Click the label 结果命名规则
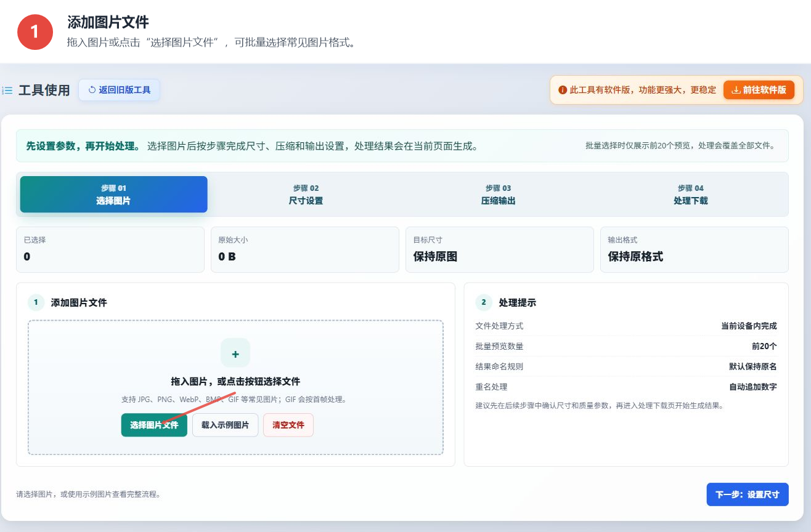This screenshot has height=532, width=811. pos(499,366)
